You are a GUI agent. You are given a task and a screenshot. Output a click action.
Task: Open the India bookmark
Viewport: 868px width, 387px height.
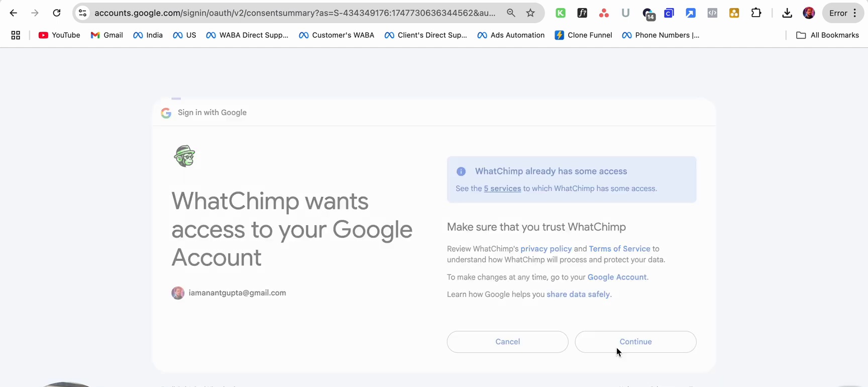pyautogui.click(x=148, y=35)
